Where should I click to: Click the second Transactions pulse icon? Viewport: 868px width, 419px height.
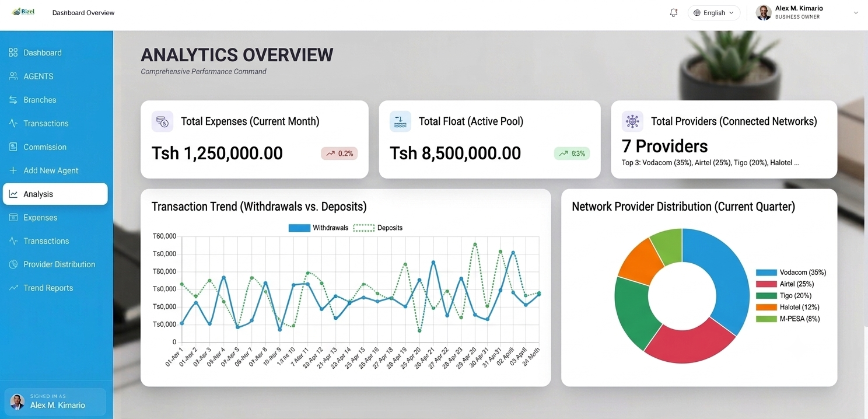[13, 241]
